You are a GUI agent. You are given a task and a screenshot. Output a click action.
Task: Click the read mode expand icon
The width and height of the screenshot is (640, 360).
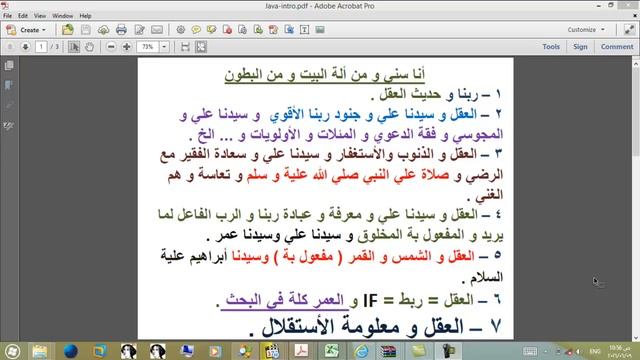(629, 29)
